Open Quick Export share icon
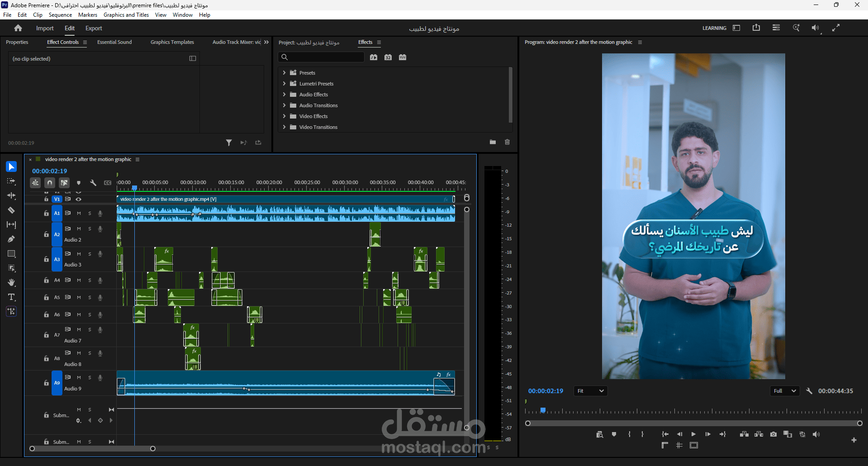Image resolution: width=868 pixels, height=466 pixels. pos(756,28)
